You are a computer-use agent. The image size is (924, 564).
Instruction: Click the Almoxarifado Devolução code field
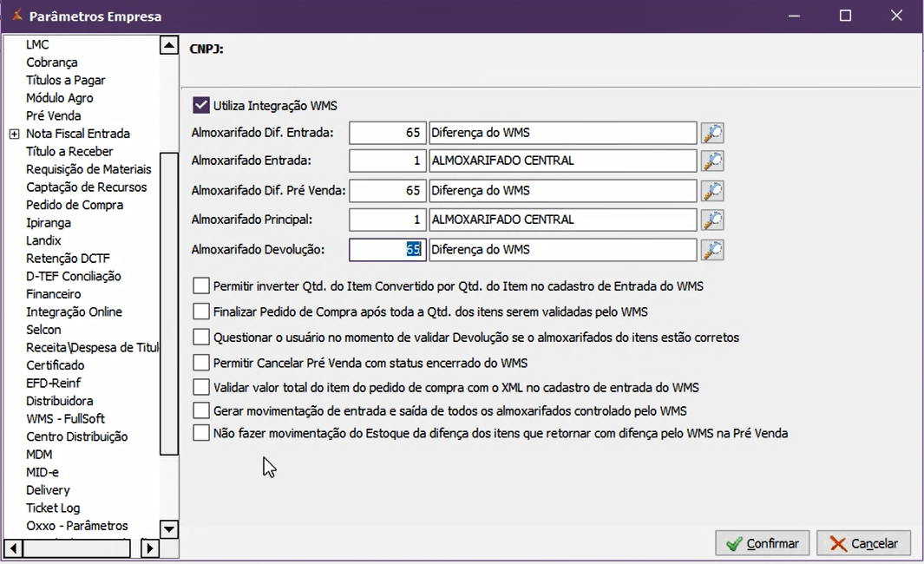[x=386, y=250]
